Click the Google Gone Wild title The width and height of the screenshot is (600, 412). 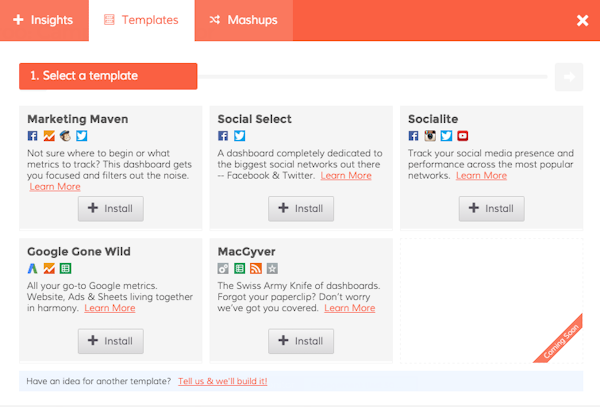[x=79, y=251]
